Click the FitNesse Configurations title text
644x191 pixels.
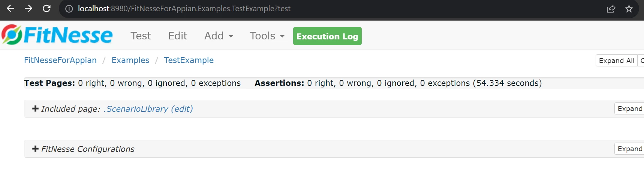[x=88, y=149]
